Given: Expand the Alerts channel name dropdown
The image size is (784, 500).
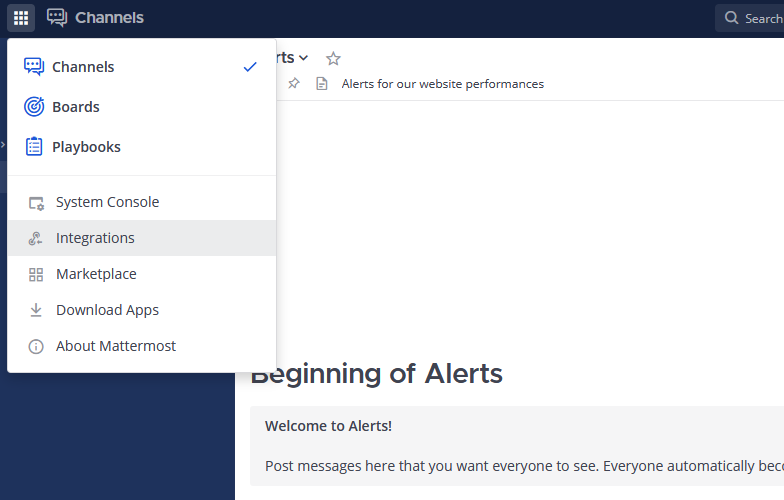Looking at the screenshot, I should pyautogui.click(x=303, y=58).
